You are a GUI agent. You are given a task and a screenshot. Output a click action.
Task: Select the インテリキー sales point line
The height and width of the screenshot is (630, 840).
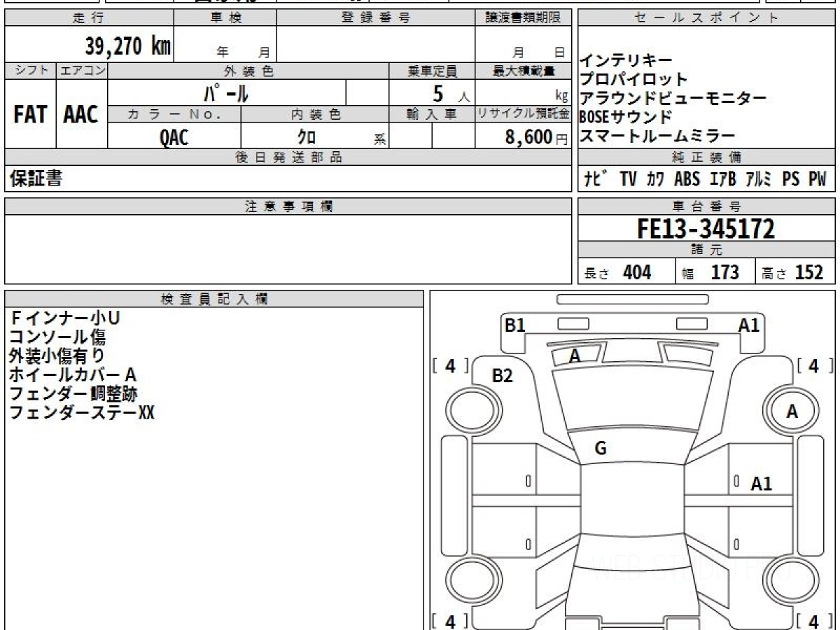point(626,61)
